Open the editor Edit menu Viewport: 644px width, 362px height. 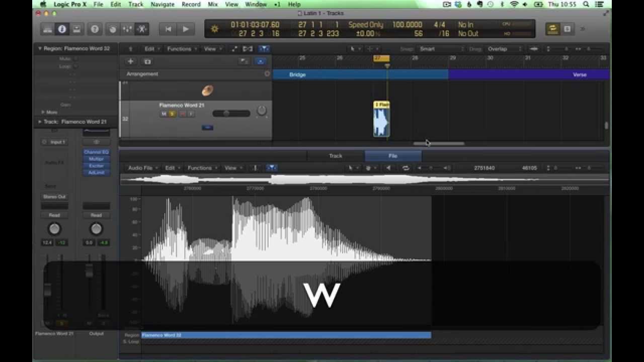(172, 168)
